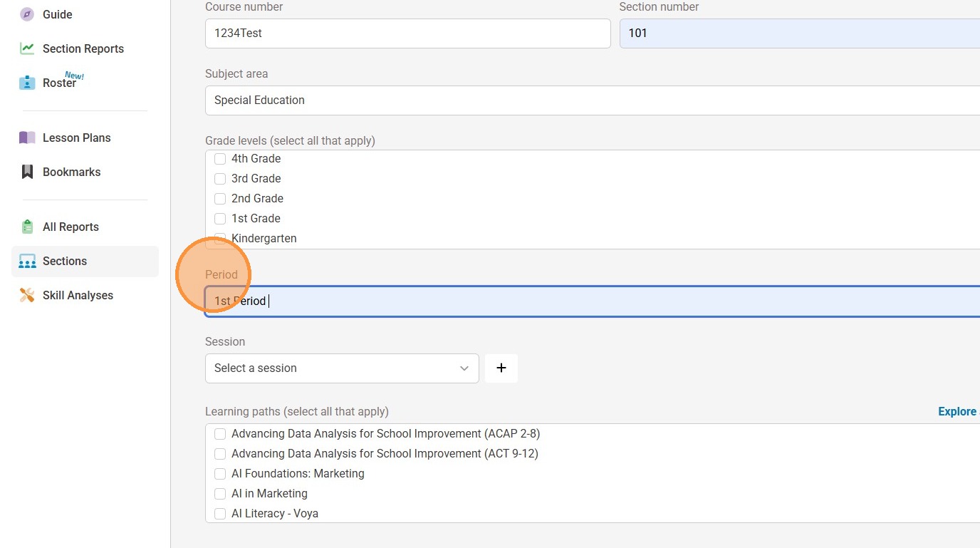
Task: Click the Roster badge icon
Action: point(27,83)
